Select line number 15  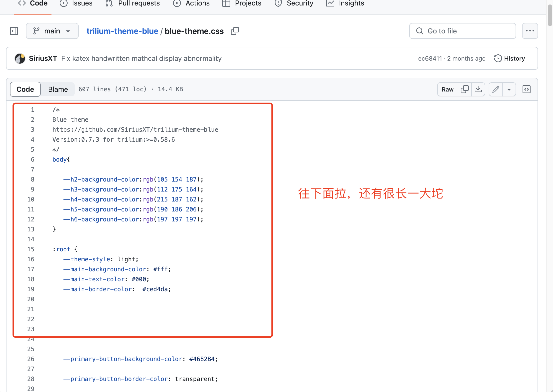(31, 249)
